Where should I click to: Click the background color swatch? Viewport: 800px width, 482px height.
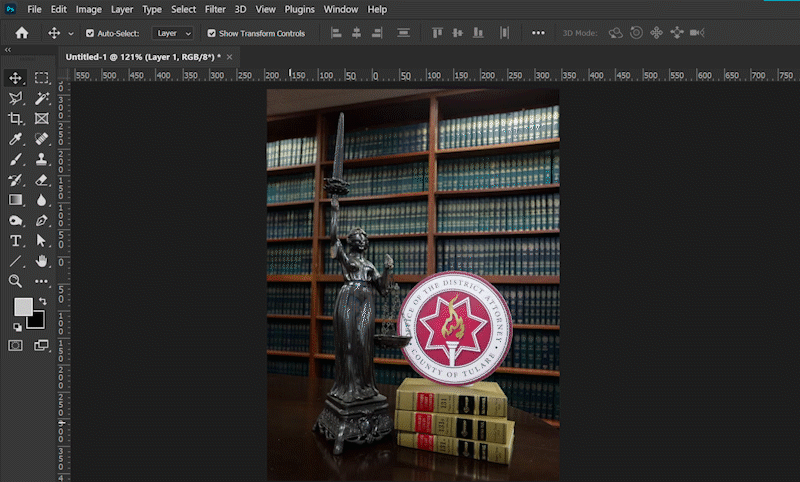[37, 322]
